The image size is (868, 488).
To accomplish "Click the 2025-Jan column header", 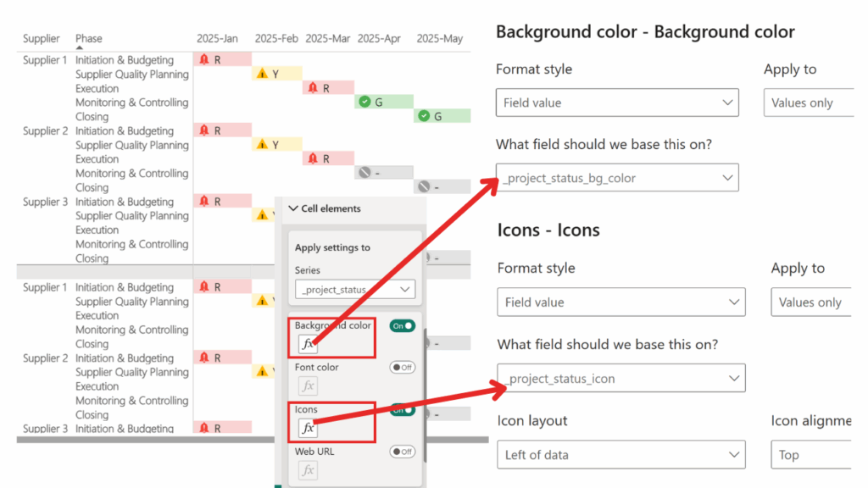I will (x=218, y=38).
